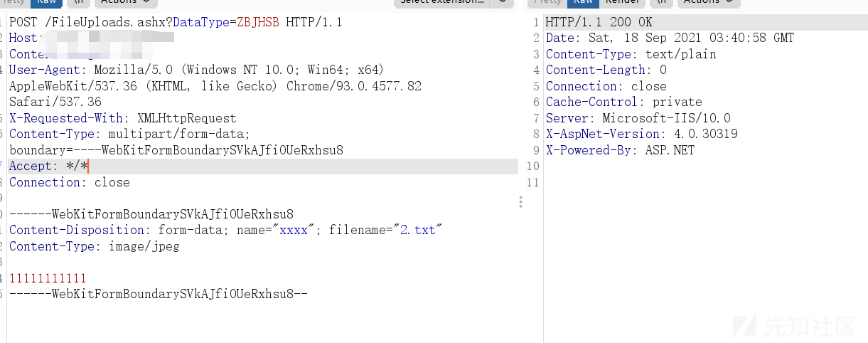The width and height of the screenshot is (868, 343).
Task: Click the DataType parameter value ZBJHSB
Action: tap(258, 22)
